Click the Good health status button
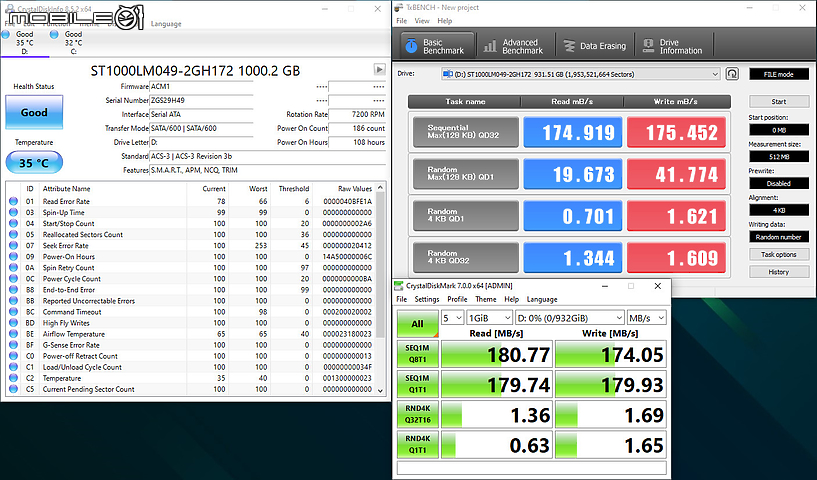 [x=34, y=112]
